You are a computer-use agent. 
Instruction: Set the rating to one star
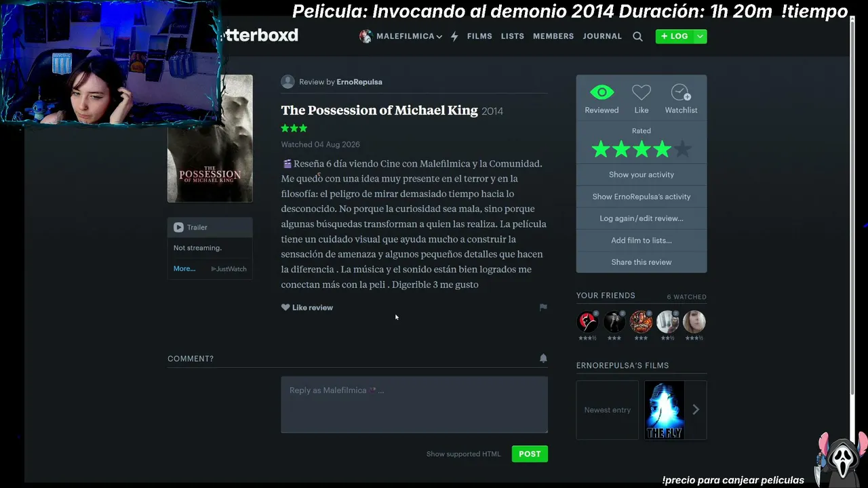(601, 149)
